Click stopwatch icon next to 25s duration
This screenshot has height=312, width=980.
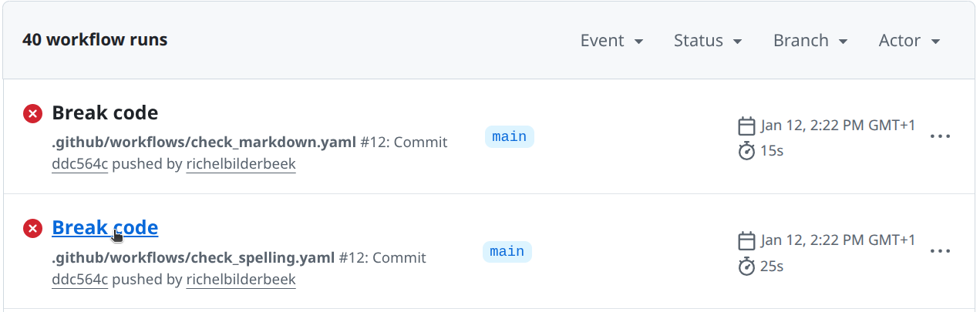click(746, 267)
